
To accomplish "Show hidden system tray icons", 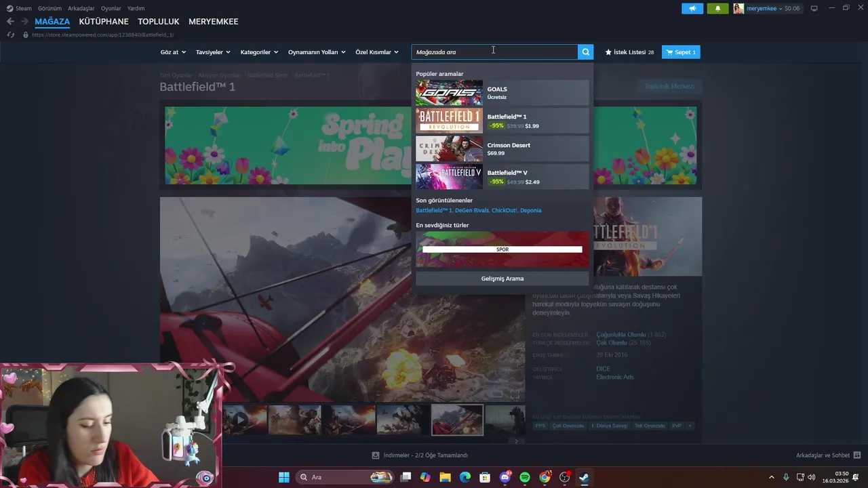I will click(771, 477).
